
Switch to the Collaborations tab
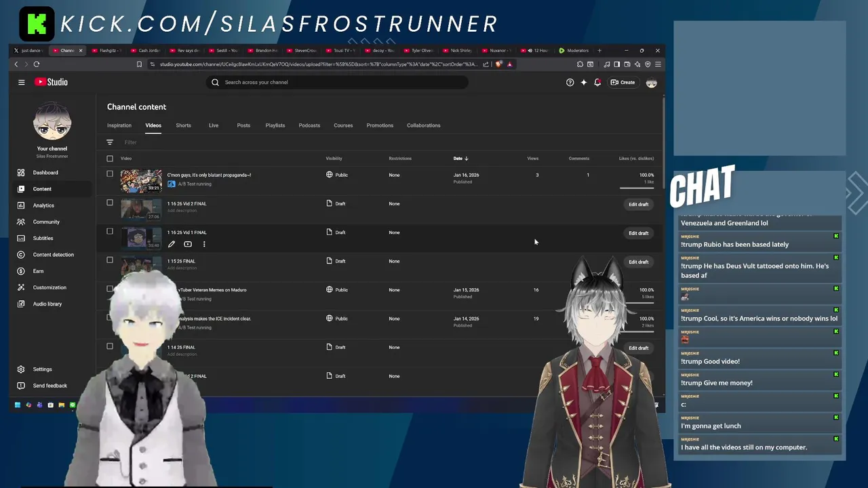(424, 125)
